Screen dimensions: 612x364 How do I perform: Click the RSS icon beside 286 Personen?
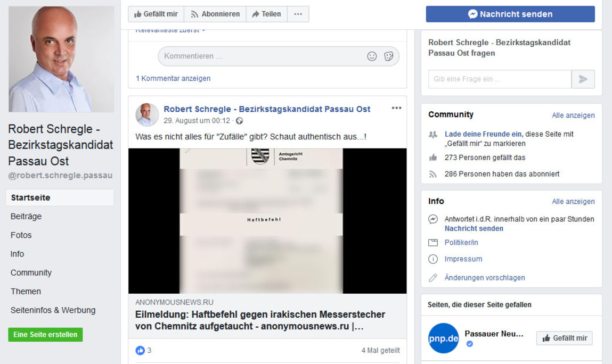tap(433, 175)
